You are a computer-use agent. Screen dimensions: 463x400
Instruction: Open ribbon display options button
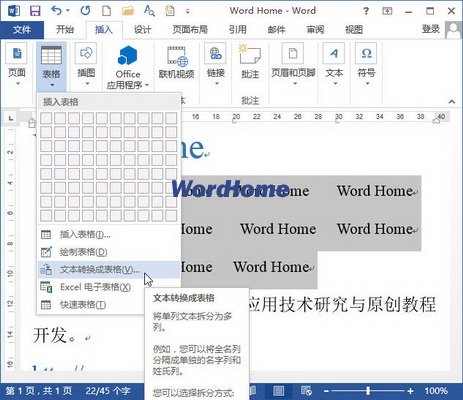point(387,11)
